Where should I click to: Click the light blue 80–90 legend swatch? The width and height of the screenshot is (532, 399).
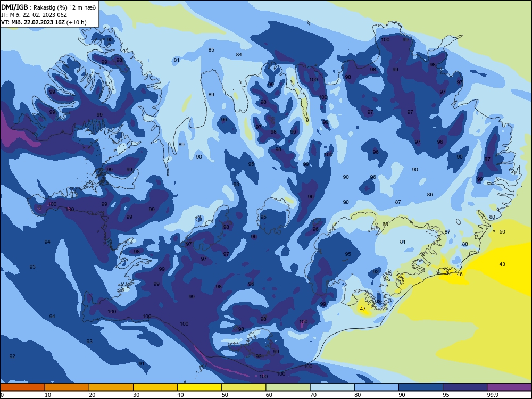pos(377,387)
